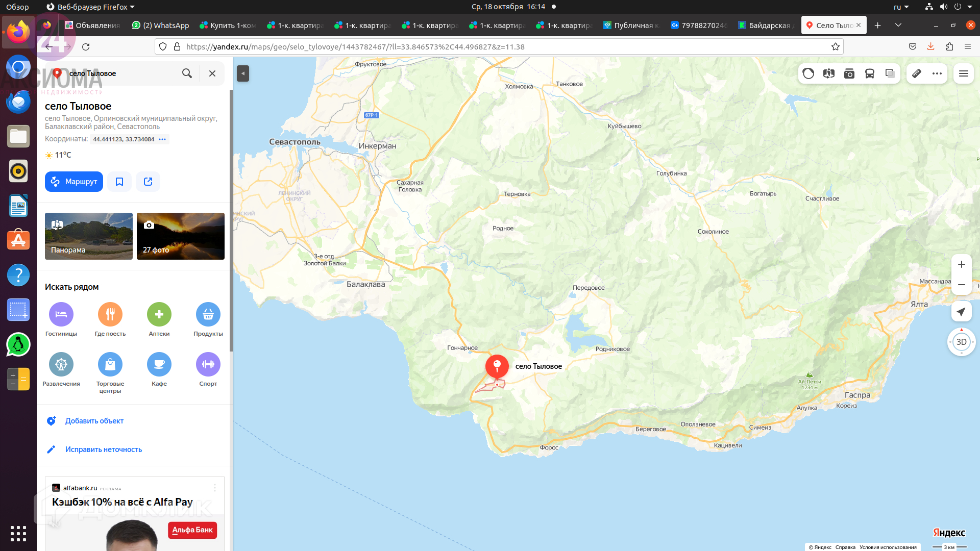Select the ruler distance measuring tool
The width and height of the screenshot is (980, 551).
[917, 73]
